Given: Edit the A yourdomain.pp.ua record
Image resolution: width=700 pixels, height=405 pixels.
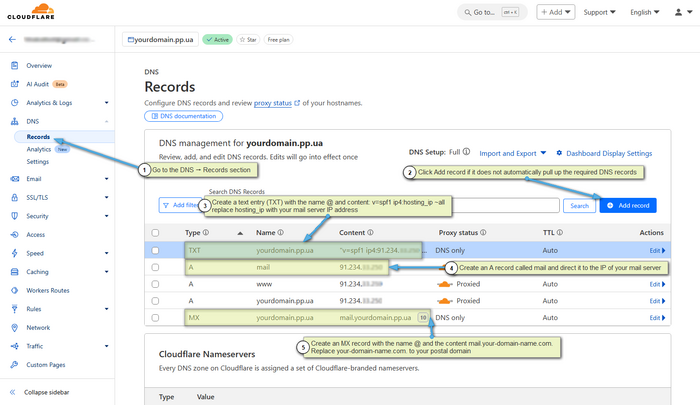Looking at the screenshot, I should point(657,301).
